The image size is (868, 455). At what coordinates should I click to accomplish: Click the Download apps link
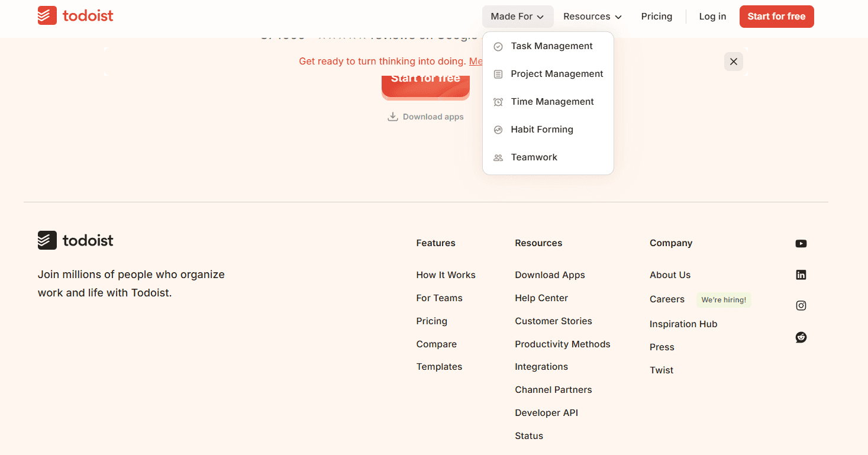[425, 117]
